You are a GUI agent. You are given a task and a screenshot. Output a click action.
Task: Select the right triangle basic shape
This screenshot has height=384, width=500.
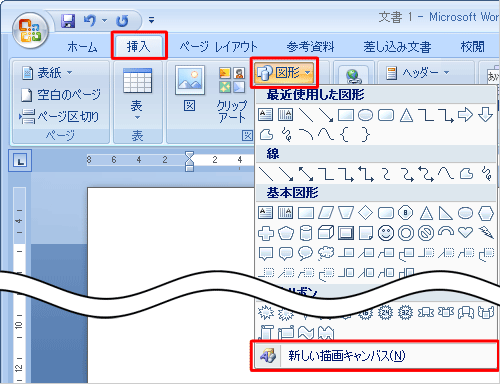(x=446, y=213)
